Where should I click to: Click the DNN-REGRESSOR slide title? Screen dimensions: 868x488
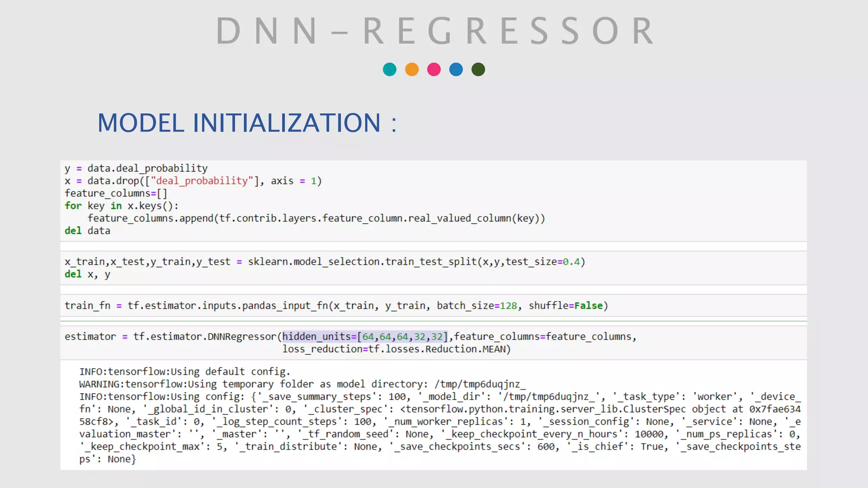tap(435, 31)
